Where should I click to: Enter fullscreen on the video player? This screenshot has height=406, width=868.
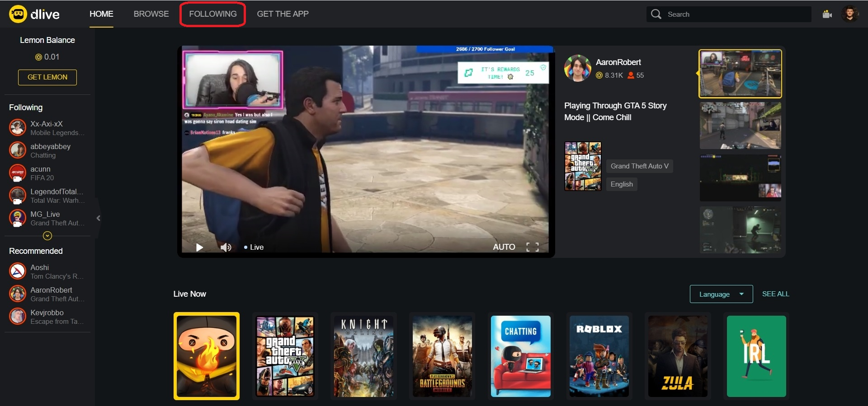pos(533,247)
